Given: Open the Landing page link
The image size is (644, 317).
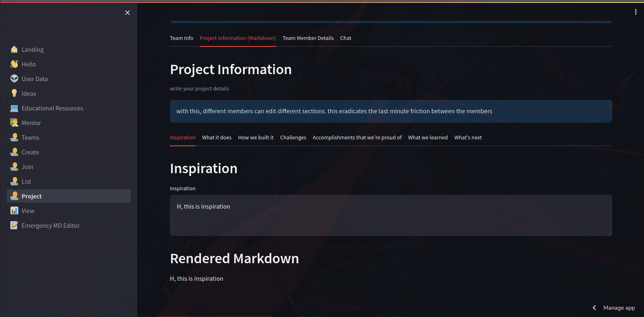Looking at the screenshot, I should [69, 49].
